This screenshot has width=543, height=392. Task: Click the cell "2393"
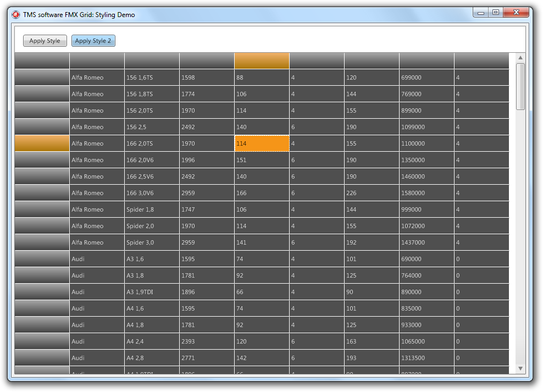pyautogui.click(x=207, y=341)
